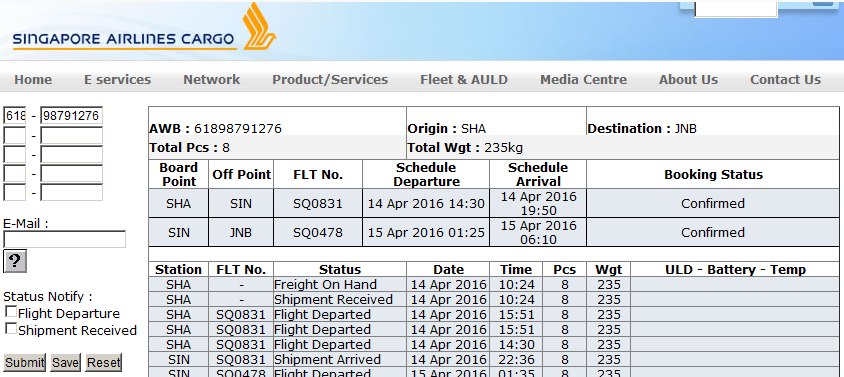Click the AWB number field containing 98791276

(x=72, y=116)
